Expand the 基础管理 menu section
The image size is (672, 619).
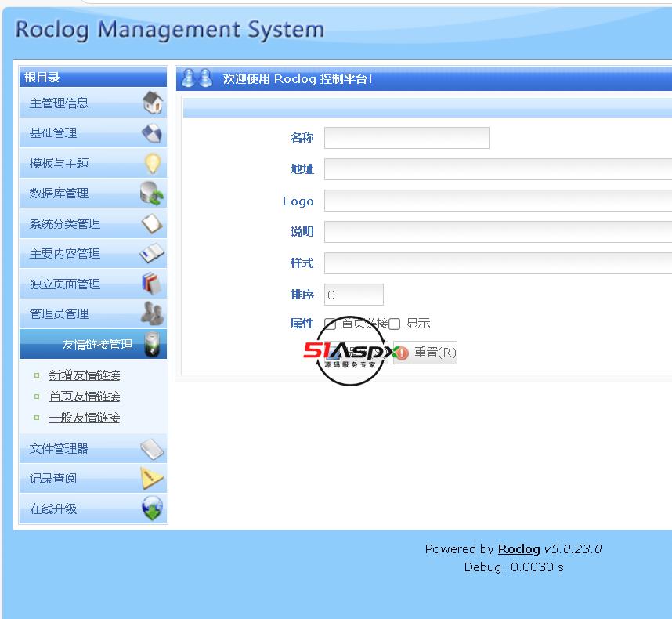click(93, 133)
